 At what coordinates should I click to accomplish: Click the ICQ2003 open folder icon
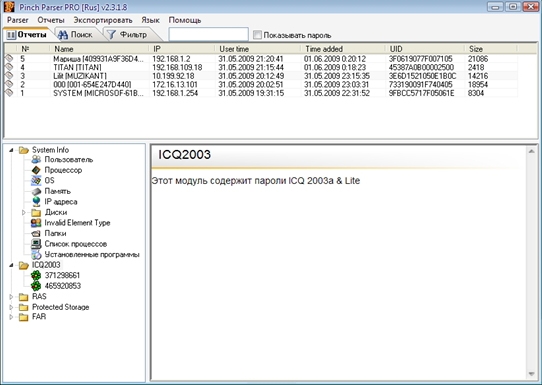tap(24, 265)
